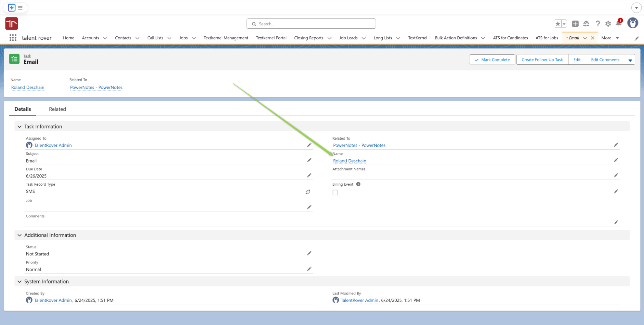The height and width of the screenshot is (325, 644).
Task: Toggle the Billing Event checkbox
Action: (335, 192)
